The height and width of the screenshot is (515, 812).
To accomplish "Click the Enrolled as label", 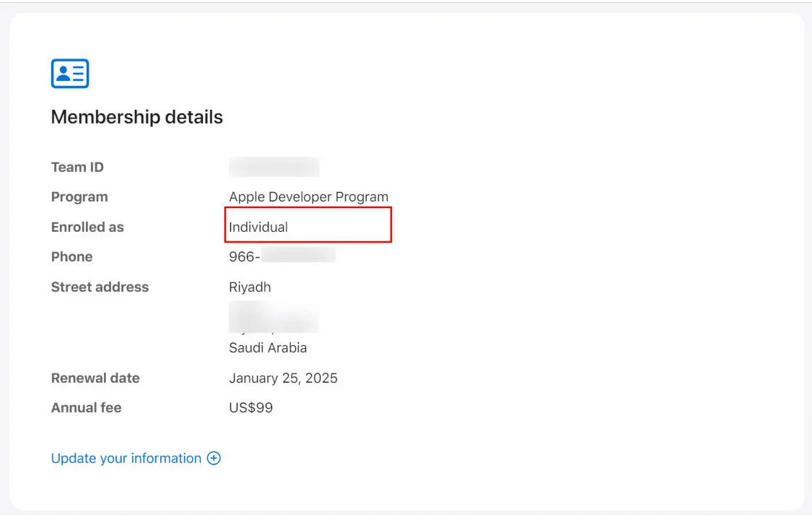I will (x=87, y=227).
